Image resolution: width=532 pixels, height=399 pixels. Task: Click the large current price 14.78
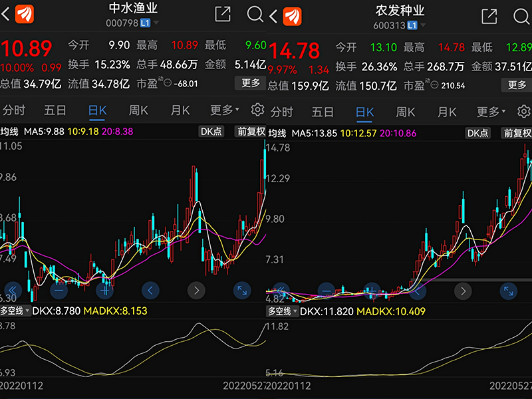pyautogui.click(x=294, y=51)
